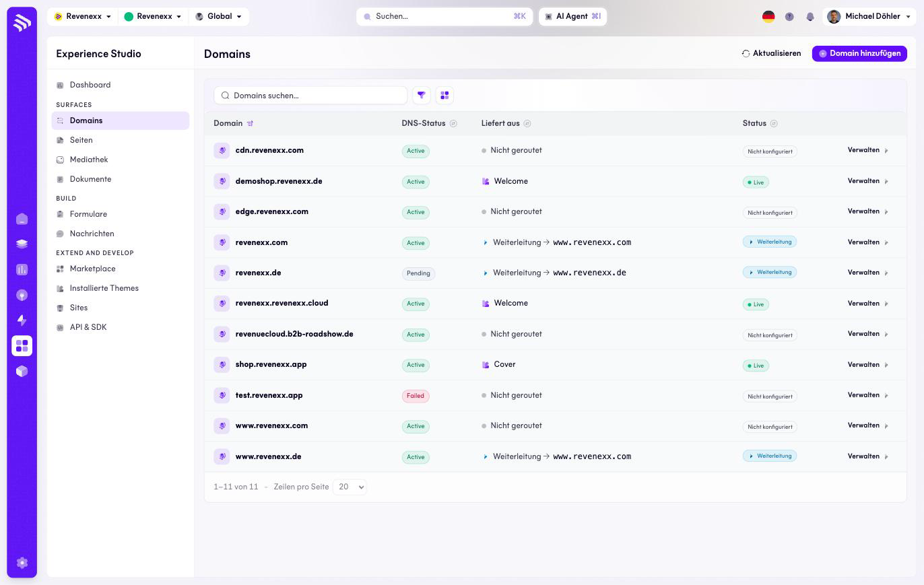Click the sort icon beside Status header

[774, 124]
